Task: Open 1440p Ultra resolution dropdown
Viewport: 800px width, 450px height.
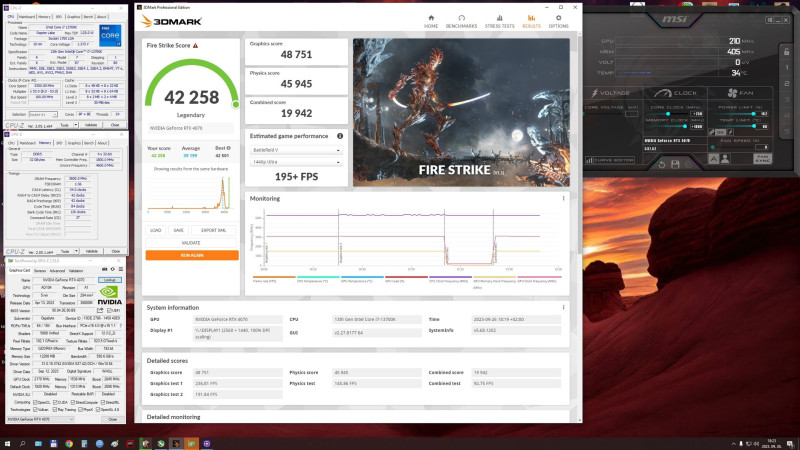Action: [296, 162]
